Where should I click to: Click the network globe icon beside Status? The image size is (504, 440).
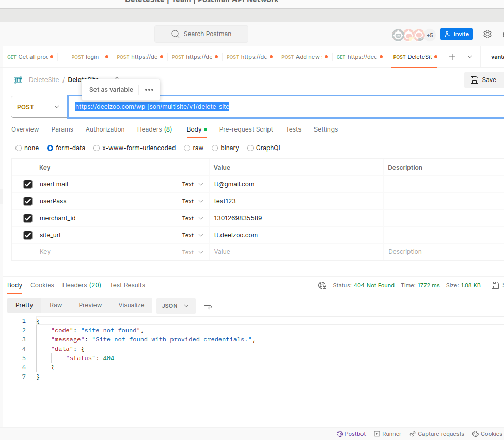point(322,285)
